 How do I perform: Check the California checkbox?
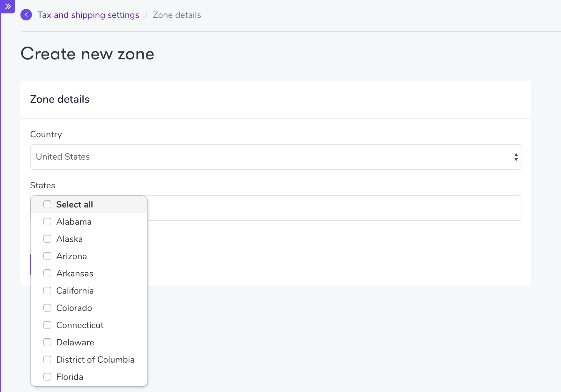pyautogui.click(x=47, y=290)
